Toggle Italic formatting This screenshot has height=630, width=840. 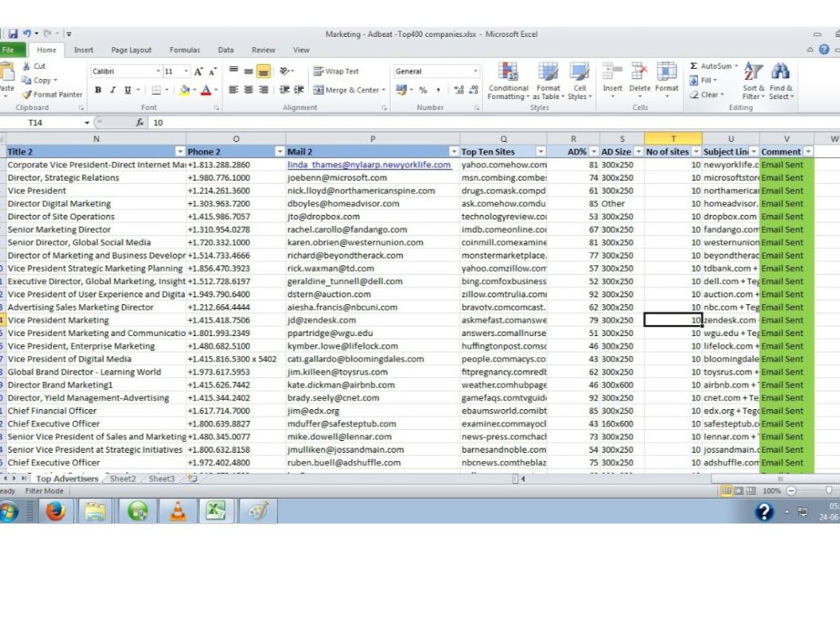[x=113, y=90]
